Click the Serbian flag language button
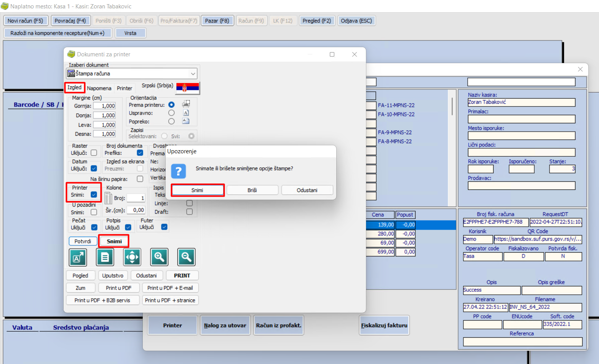This screenshot has width=599, height=364. (188, 88)
